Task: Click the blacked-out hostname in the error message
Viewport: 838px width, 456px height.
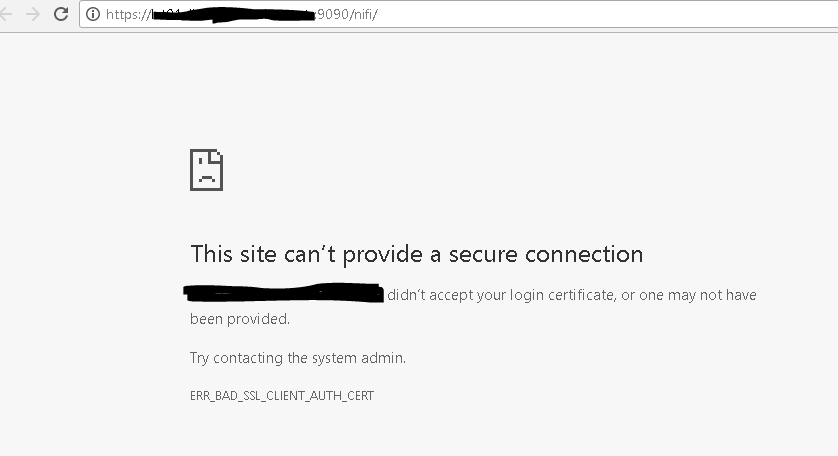Action: (285, 293)
